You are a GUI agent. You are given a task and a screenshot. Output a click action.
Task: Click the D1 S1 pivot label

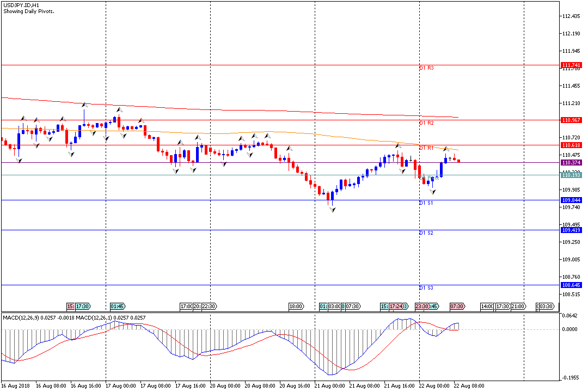426,203
